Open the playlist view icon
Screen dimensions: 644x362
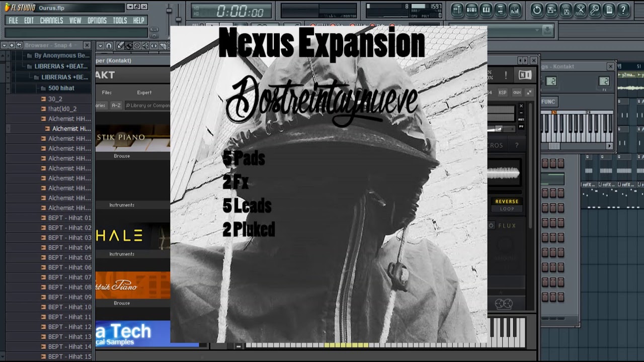tap(457, 10)
